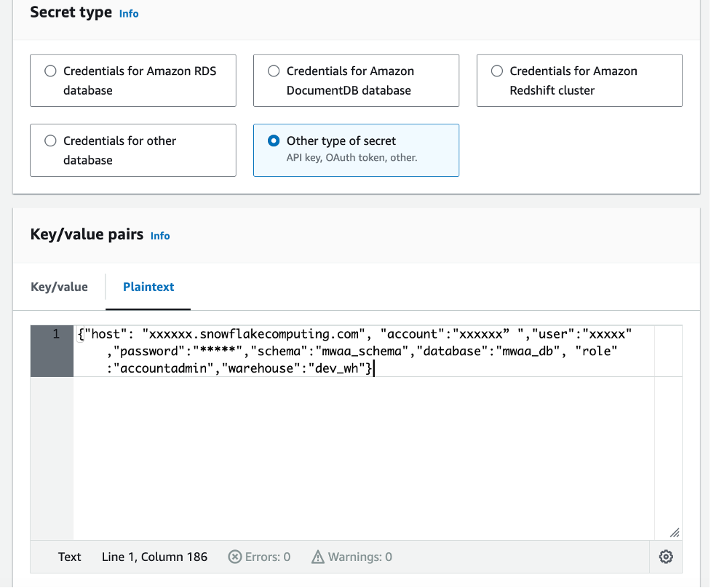
Task: Open Info link next to Secret type
Action: 129,13
